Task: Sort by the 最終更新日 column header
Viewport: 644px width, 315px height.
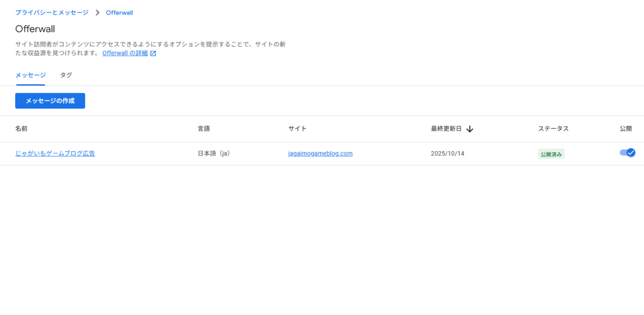Action: pyautogui.click(x=446, y=129)
